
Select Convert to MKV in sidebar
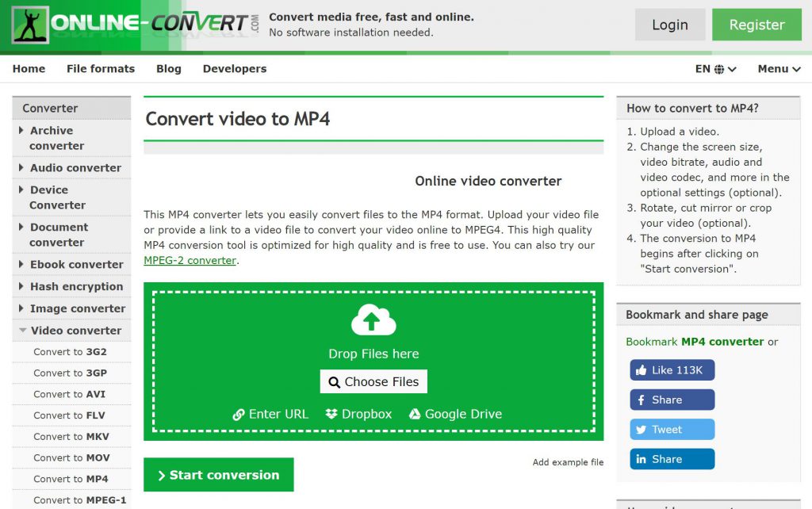[x=71, y=436]
